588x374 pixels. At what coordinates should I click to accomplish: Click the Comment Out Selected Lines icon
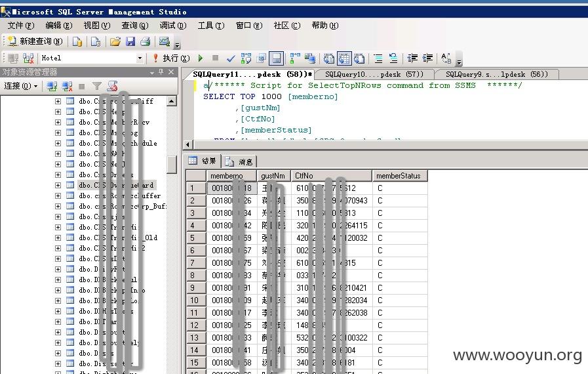pos(378,58)
